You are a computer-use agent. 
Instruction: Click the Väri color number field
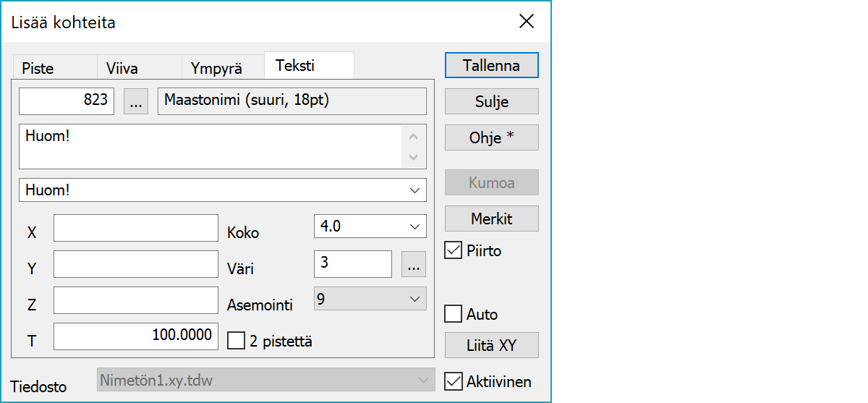[352, 264]
